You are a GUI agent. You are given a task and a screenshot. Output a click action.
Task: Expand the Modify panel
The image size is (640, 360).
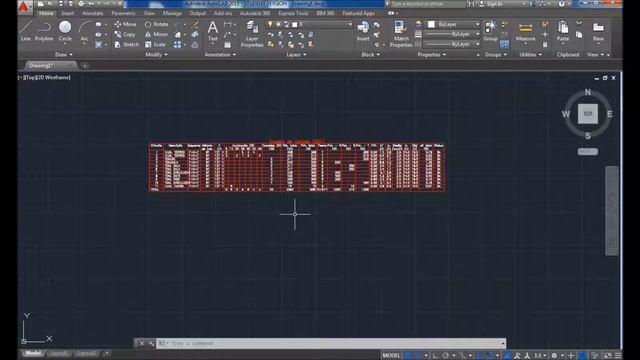pyautogui.click(x=156, y=54)
